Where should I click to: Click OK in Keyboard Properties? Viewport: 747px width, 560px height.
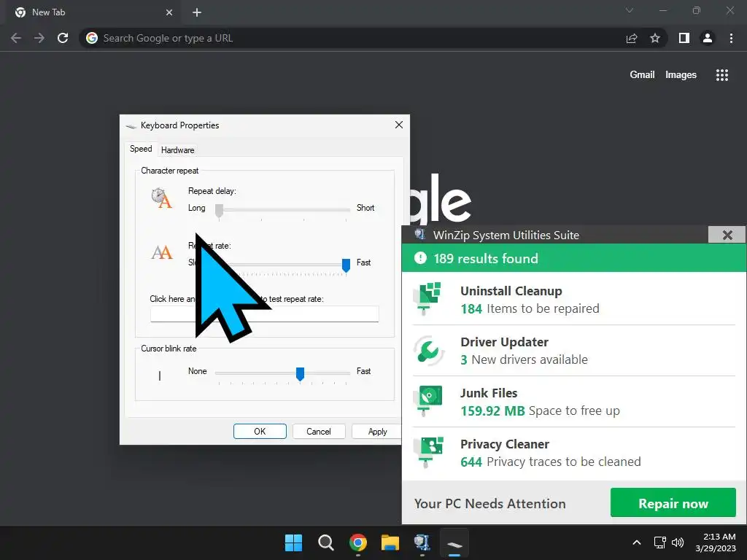click(x=260, y=432)
